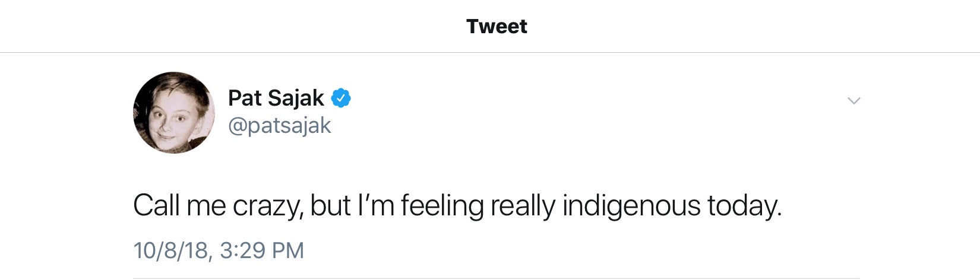
Task: Click the Tweet header title
Action: (497, 26)
